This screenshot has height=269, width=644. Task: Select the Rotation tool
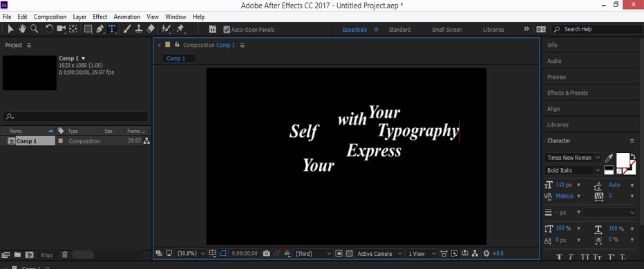(49, 29)
